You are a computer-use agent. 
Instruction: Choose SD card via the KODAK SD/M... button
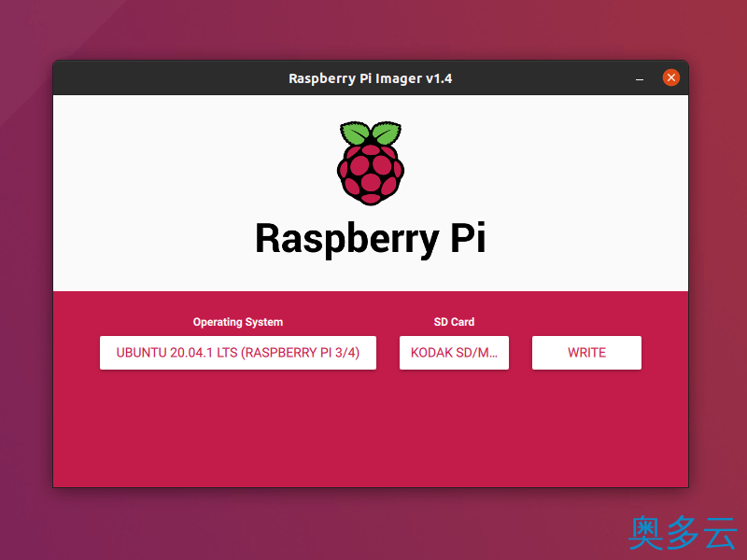(454, 353)
